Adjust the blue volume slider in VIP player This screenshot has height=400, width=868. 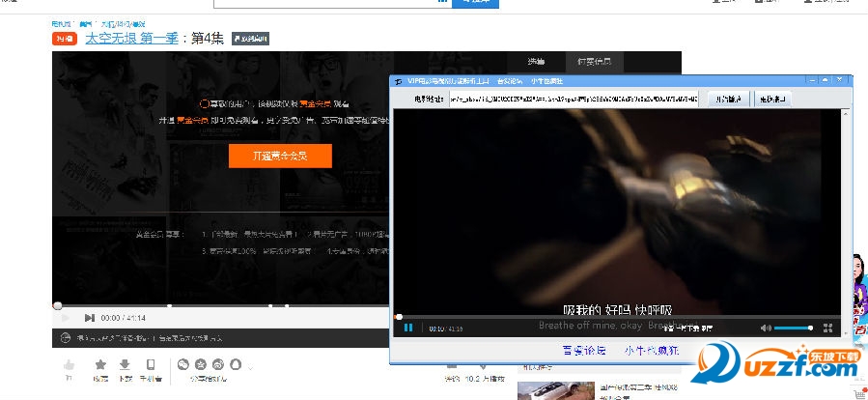point(794,328)
